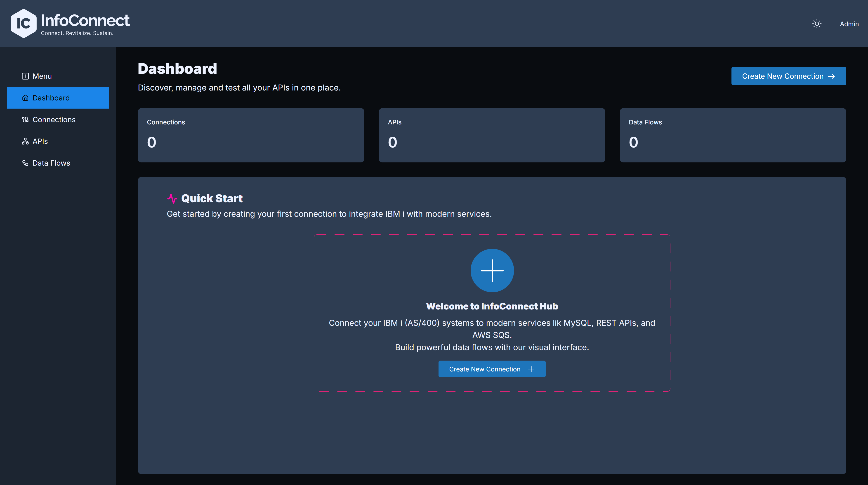Click the Menu panel icon in sidebar
The height and width of the screenshot is (485, 868).
click(25, 76)
